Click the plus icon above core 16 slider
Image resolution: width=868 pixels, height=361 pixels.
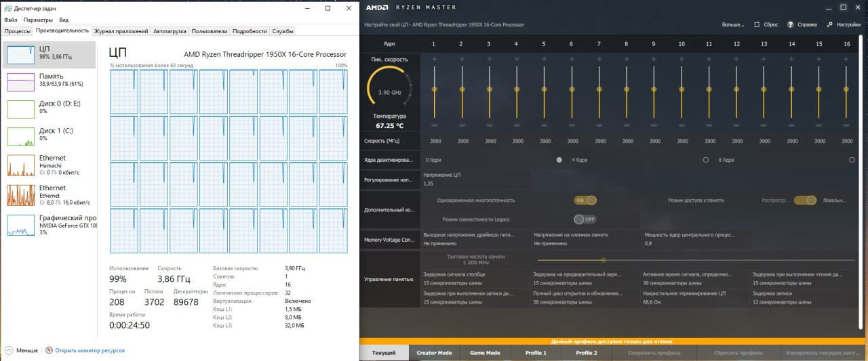click(846, 60)
